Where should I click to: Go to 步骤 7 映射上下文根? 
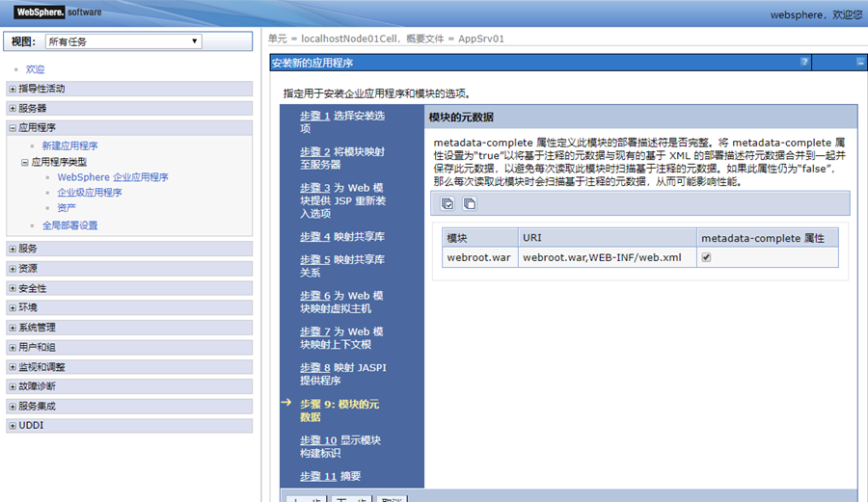tap(315, 331)
